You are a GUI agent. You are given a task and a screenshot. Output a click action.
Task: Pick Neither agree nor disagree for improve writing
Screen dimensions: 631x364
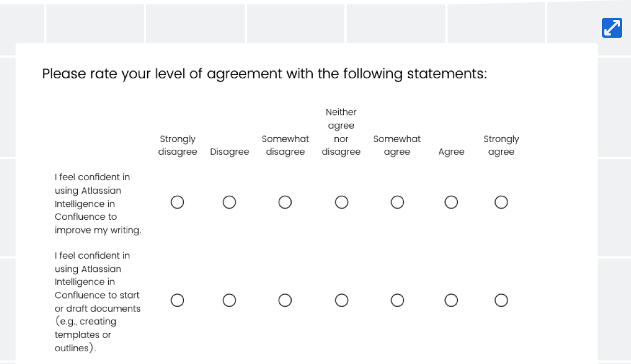(x=342, y=202)
